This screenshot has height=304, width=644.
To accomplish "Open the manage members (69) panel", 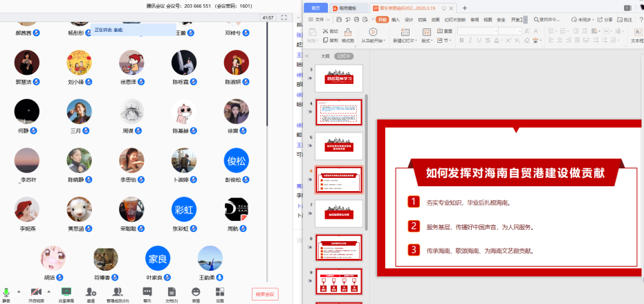I will 118,292.
